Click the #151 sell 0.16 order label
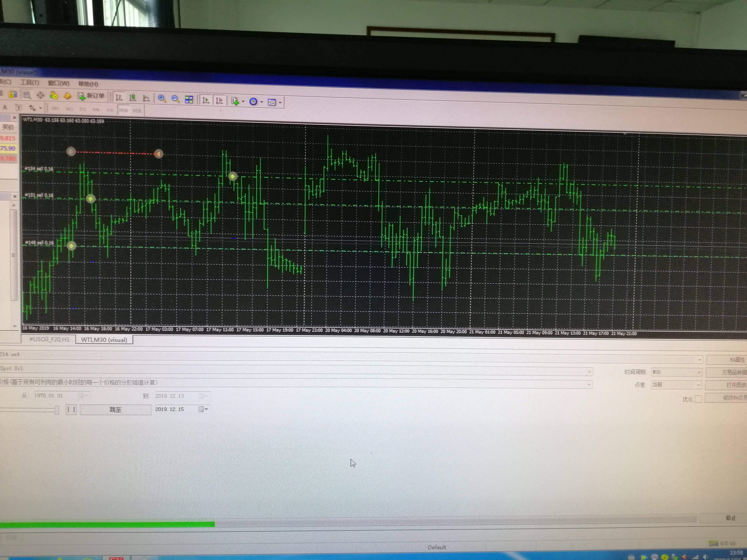The height and width of the screenshot is (560, 747). 39,195
